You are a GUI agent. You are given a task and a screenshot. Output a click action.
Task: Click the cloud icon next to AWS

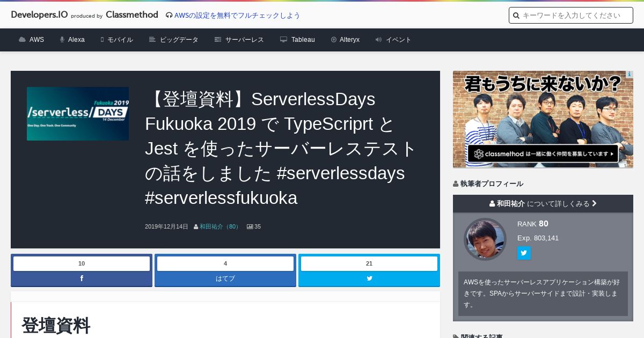[22, 40]
